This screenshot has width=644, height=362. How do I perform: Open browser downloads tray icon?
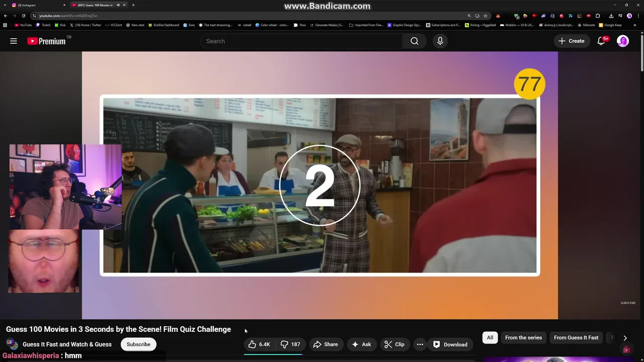611,16
